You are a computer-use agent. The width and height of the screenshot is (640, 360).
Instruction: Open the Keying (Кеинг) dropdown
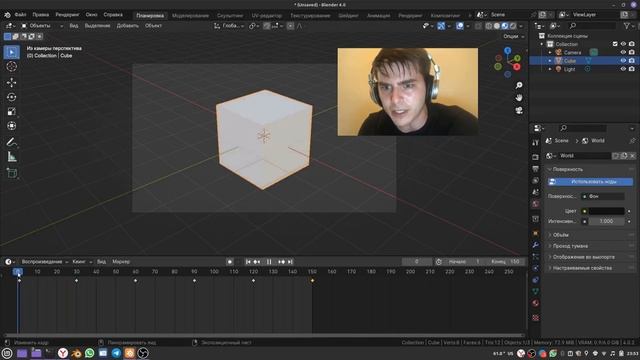[82, 262]
